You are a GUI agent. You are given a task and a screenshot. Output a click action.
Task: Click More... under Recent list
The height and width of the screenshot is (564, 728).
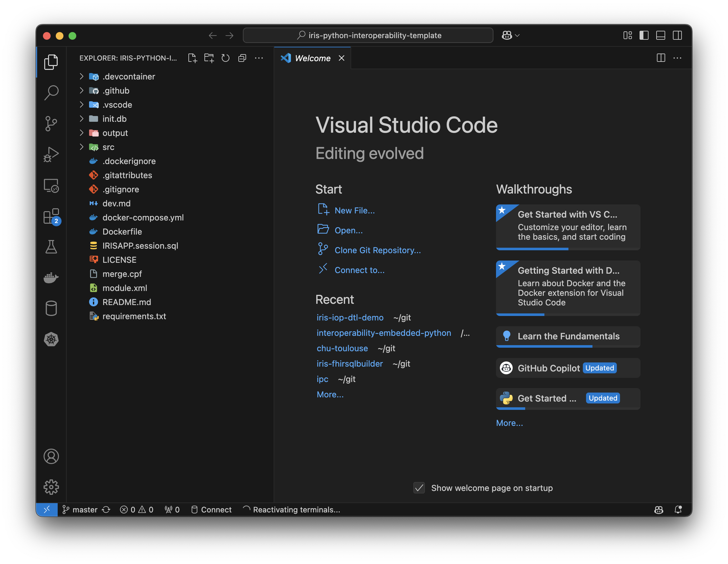click(330, 394)
